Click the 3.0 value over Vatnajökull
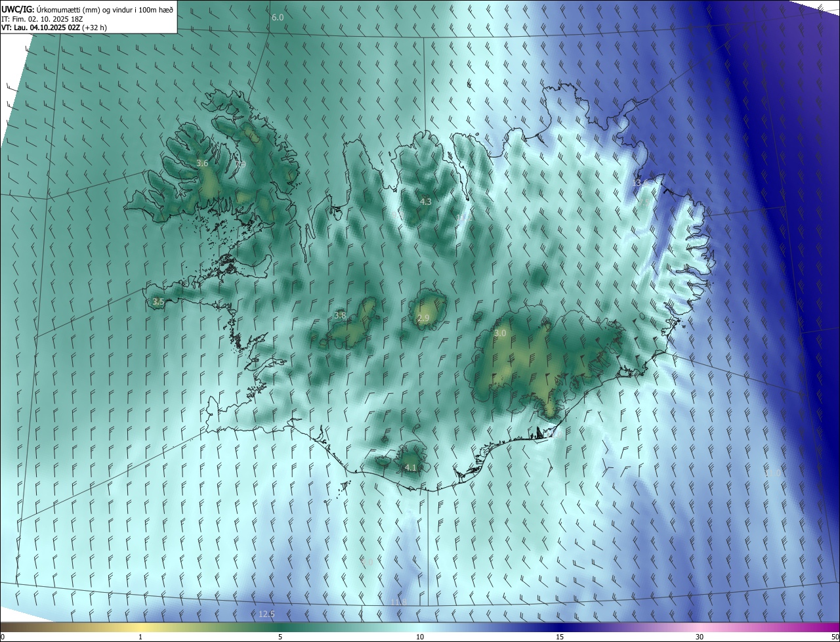This screenshot has width=840, height=642. [500, 333]
